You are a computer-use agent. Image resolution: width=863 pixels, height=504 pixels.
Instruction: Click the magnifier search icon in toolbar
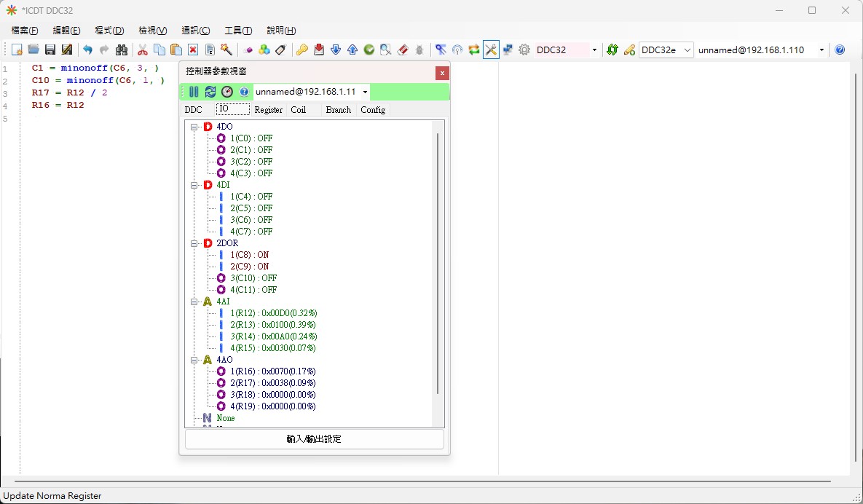(x=386, y=50)
